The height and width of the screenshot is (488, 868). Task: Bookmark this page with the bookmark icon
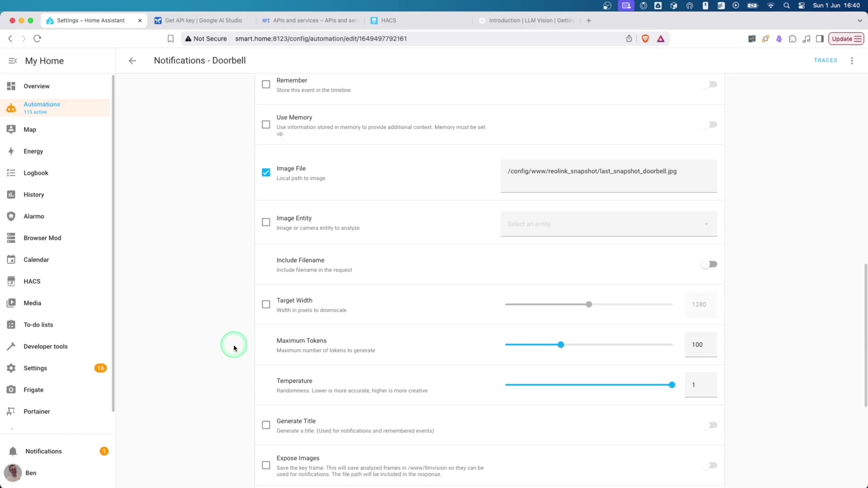point(170,39)
